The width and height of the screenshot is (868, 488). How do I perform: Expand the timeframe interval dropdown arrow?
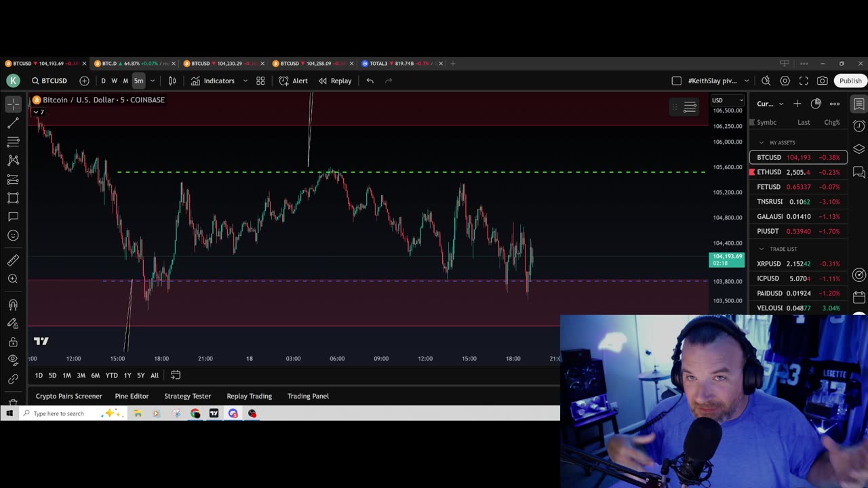pyautogui.click(x=153, y=81)
